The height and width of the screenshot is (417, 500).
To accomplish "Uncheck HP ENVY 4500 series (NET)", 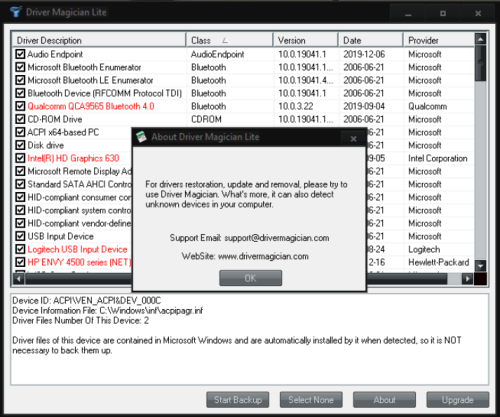I will point(20,262).
